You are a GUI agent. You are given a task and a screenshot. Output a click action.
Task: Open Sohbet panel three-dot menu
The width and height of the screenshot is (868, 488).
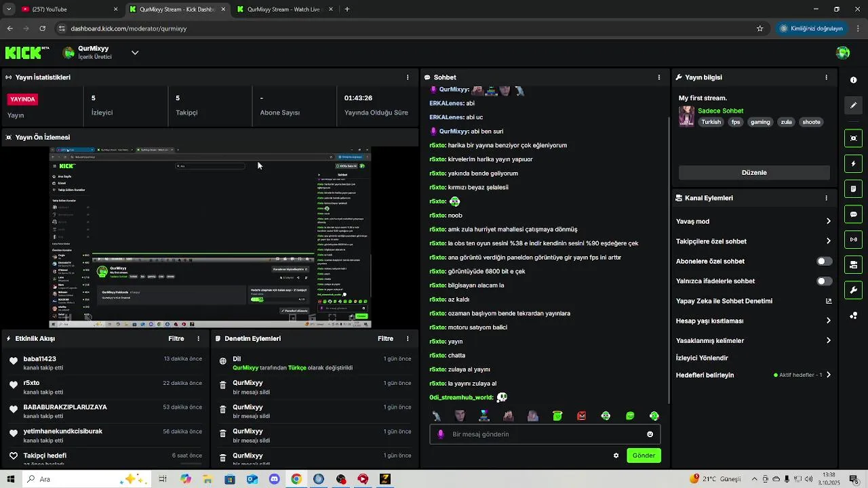click(x=658, y=77)
